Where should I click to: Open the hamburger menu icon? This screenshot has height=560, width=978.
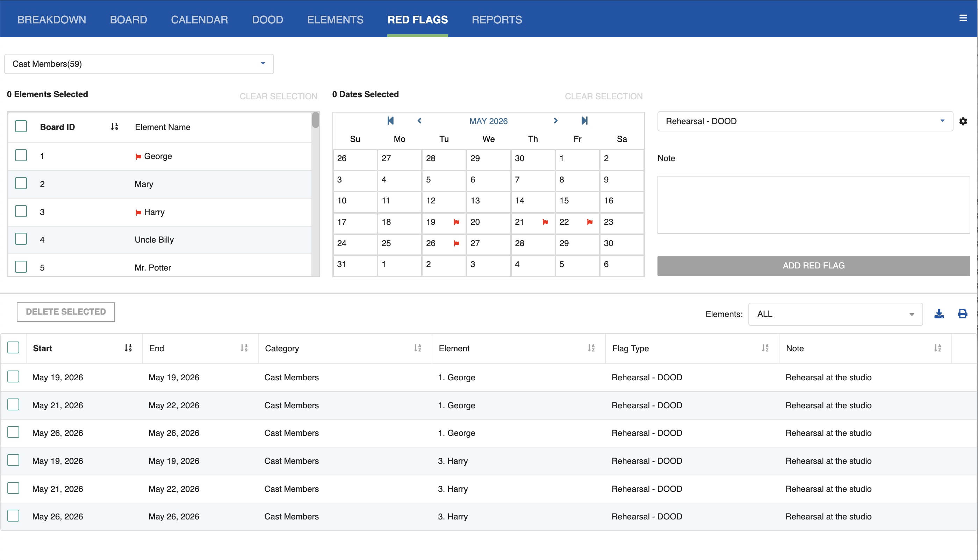click(x=963, y=18)
